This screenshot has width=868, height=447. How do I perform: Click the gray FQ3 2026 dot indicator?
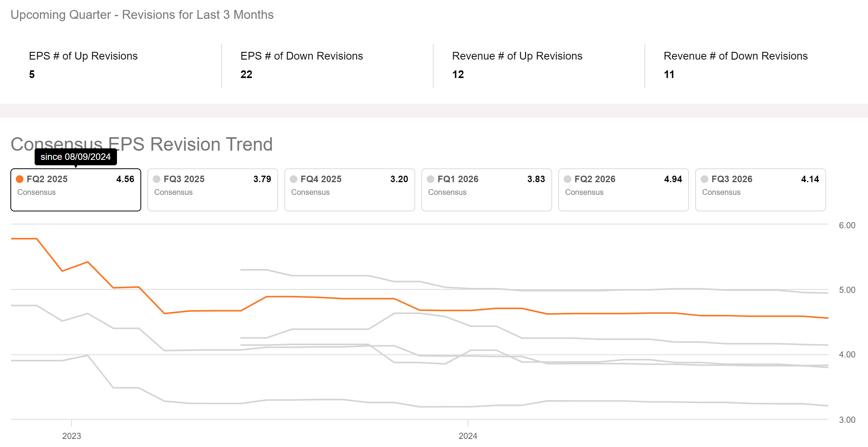704,179
